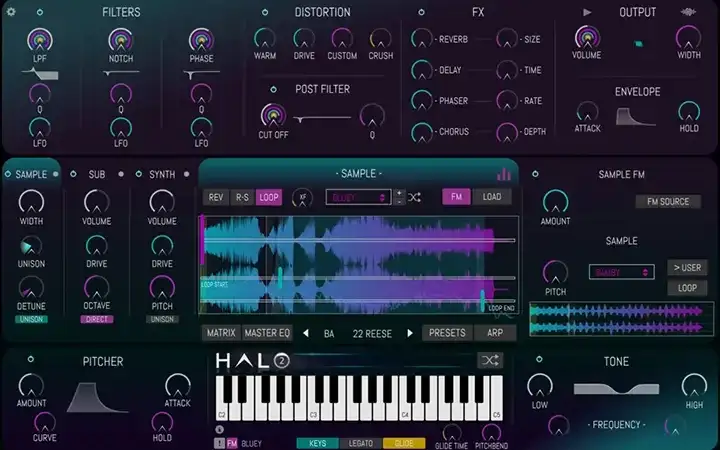
Task: Click the info icon below the keyboard
Action: [x=219, y=429]
